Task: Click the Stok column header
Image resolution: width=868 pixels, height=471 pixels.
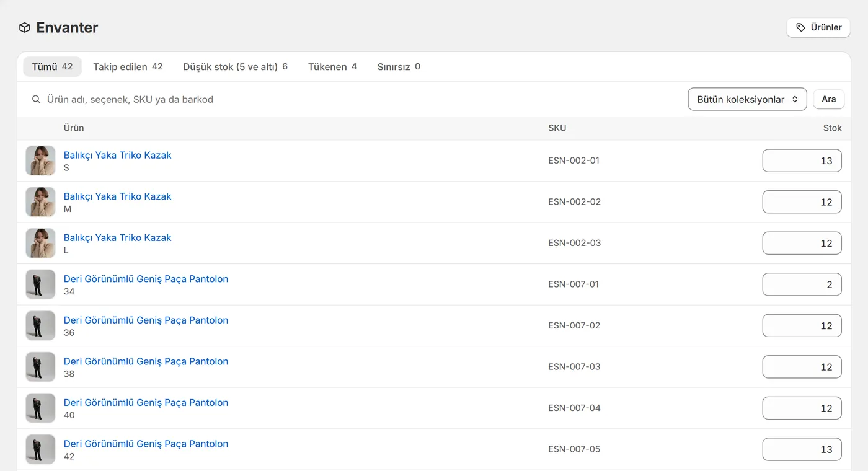Action: (x=832, y=128)
